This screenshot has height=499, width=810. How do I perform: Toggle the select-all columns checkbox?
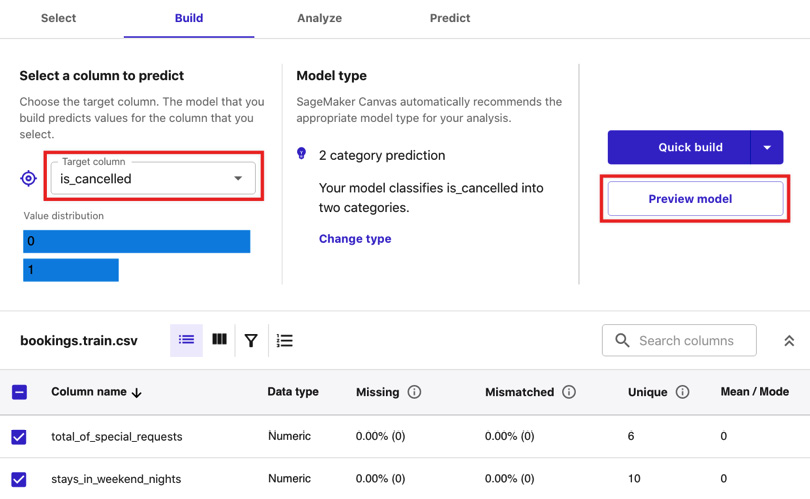[19, 392]
